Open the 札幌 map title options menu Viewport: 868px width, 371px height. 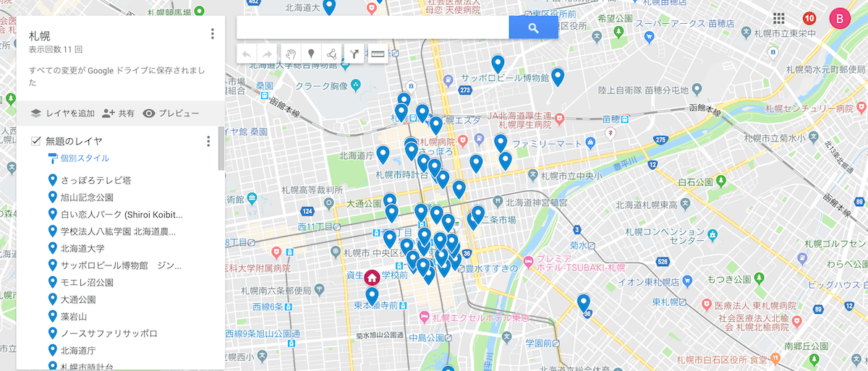(212, 34)
